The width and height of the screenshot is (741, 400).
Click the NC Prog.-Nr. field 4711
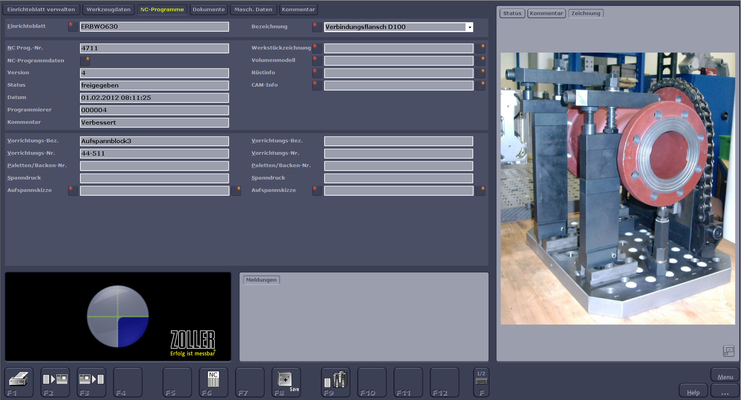155,48
